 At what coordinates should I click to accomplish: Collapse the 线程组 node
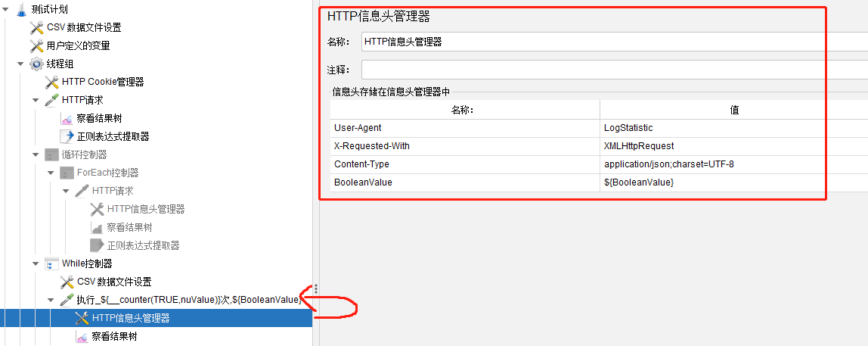(20, 64)
